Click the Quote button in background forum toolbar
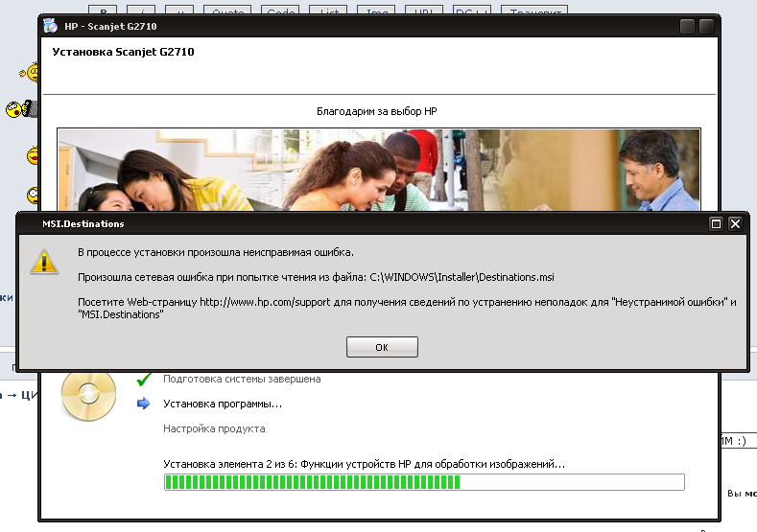This screenshot has width=757, height=532. coord(227,11)
